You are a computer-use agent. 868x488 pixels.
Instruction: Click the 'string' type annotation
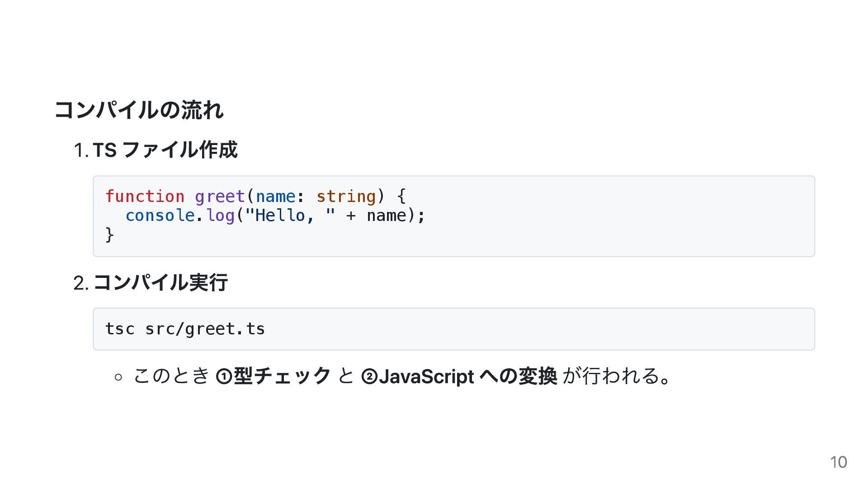(346, 197)
